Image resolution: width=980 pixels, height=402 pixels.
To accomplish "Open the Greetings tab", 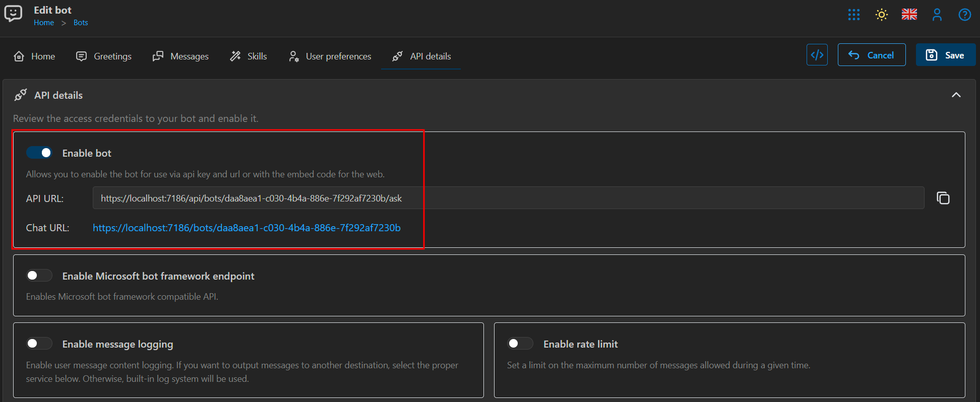I will [x=103, y=56].
